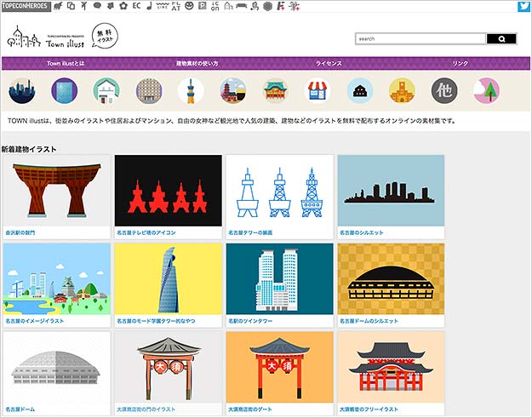The width and height of the screenshot is (532, 418).
Task: Open the リンク menu item
Action: click(460, 64)
